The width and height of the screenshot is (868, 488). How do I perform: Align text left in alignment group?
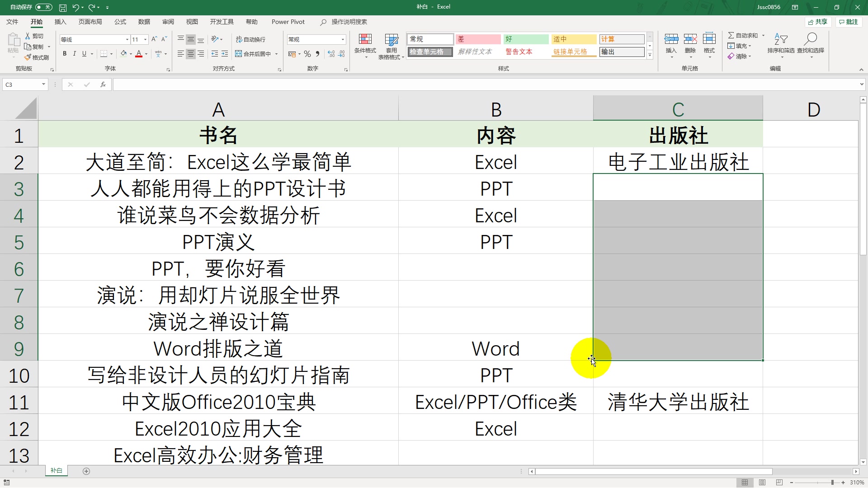(181, 54)
